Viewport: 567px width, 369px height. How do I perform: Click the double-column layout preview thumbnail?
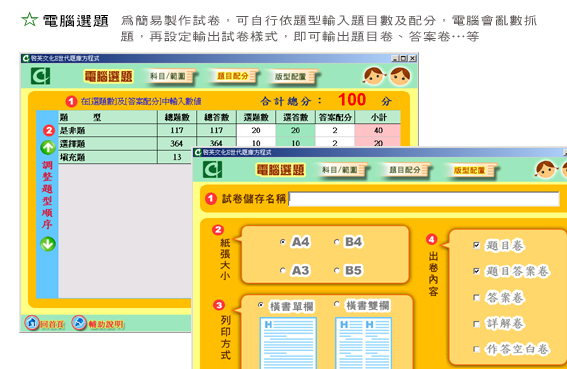pos(363,343)
